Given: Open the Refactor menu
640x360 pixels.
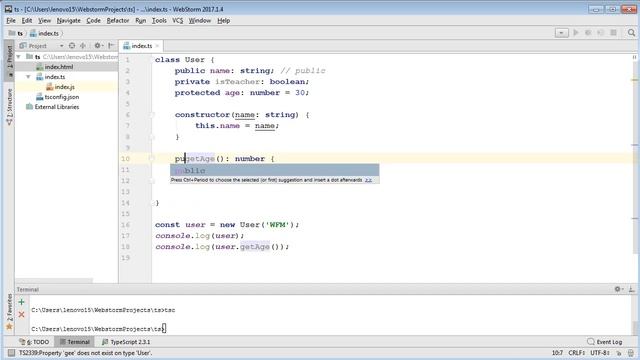Looking at the screenshot, I should pos(118,20).
